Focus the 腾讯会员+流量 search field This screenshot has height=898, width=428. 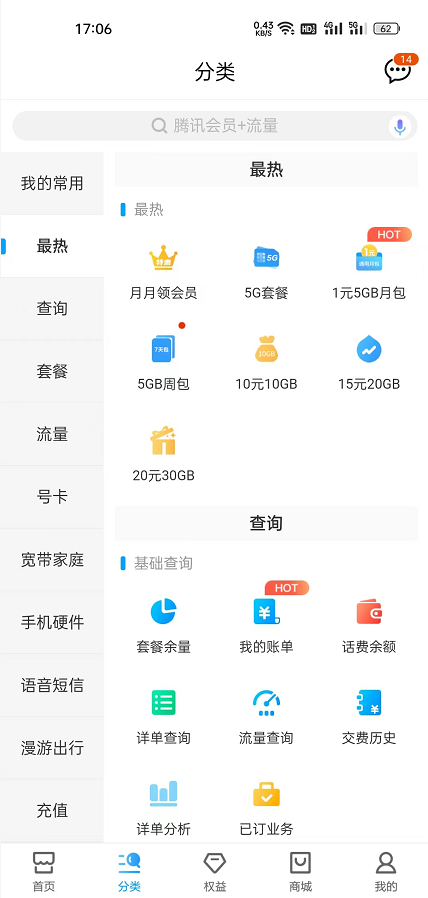click(x=215, y=126)
